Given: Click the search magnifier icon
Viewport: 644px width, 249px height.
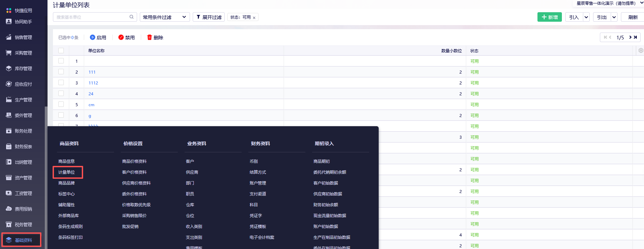Looking at the screenshot, I should [132, 17].
